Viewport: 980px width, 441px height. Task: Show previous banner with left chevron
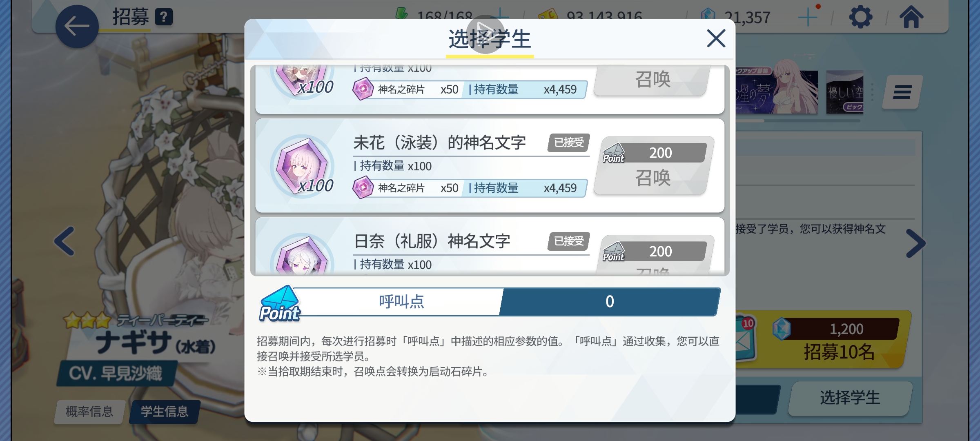pyautogui.click(x=65, y=241)
